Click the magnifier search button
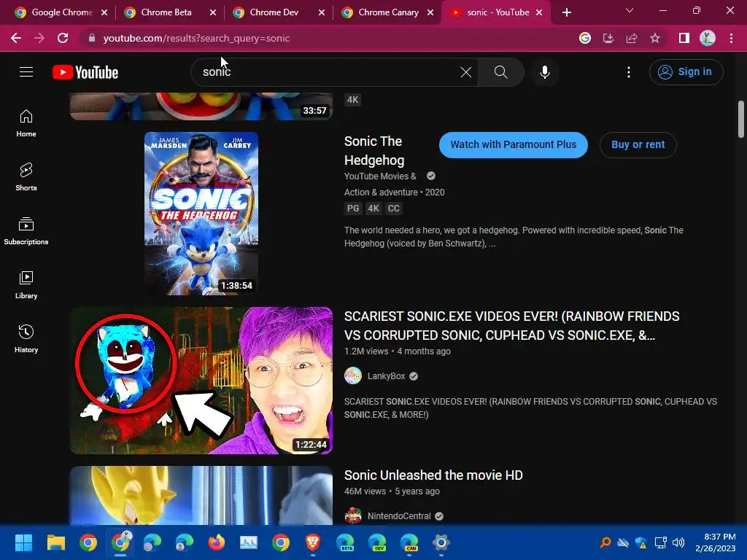Viewport: 747px width, 560px height. [x=500, y=72]
